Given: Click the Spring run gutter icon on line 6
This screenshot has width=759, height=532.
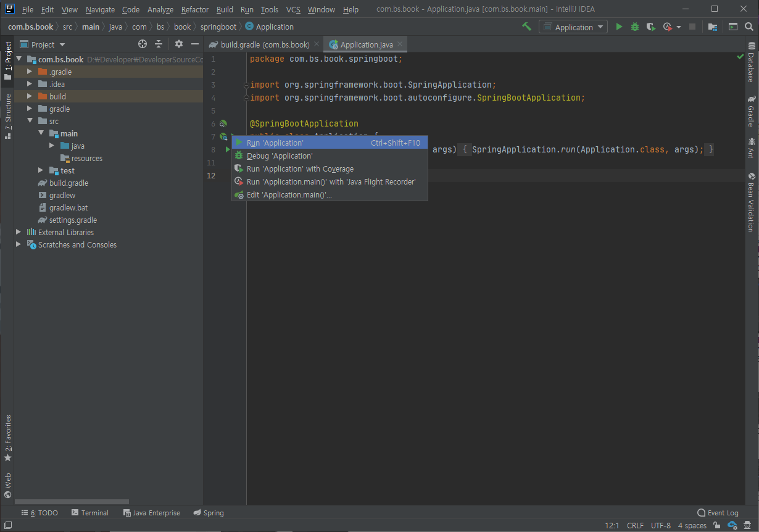Looking at the screenshot, I should click(223, 124).
